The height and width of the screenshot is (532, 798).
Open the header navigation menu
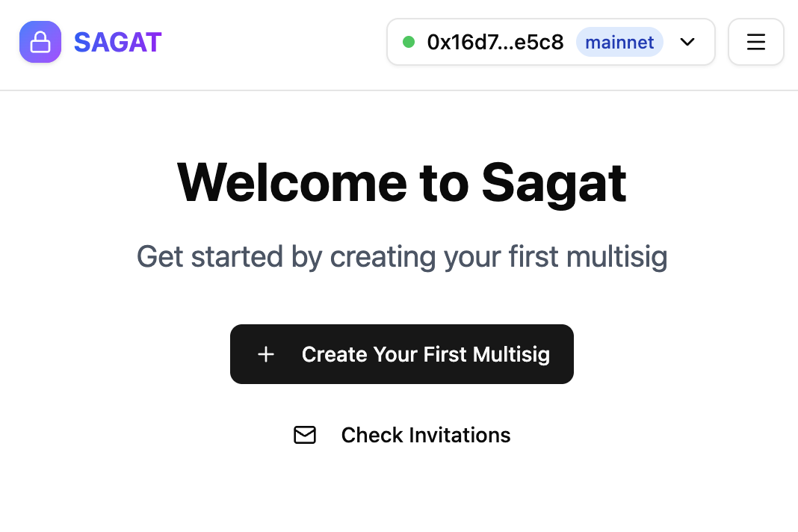755,42
